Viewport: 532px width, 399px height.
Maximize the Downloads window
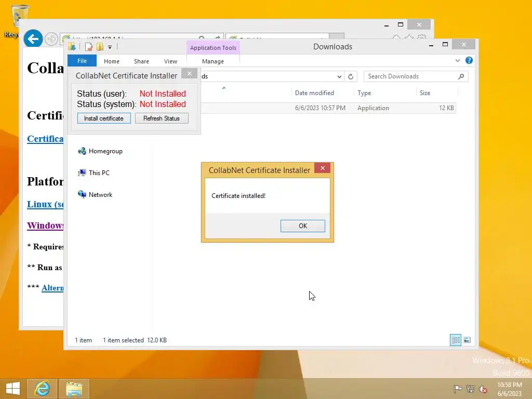445,45
